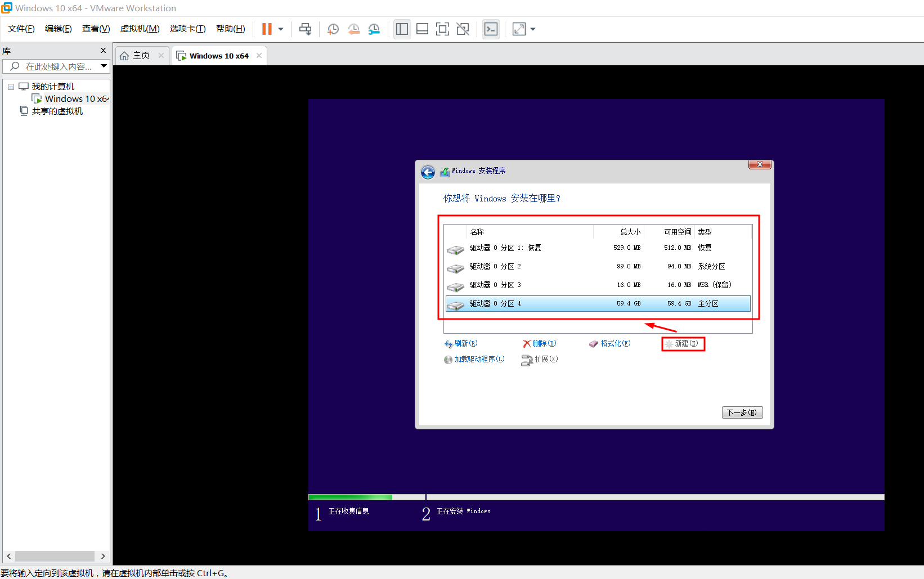Viewport: 924px width, 579px height.
Task: Open the snapshot manager icon
Action: pyautogui.click(x=374, y=29)
